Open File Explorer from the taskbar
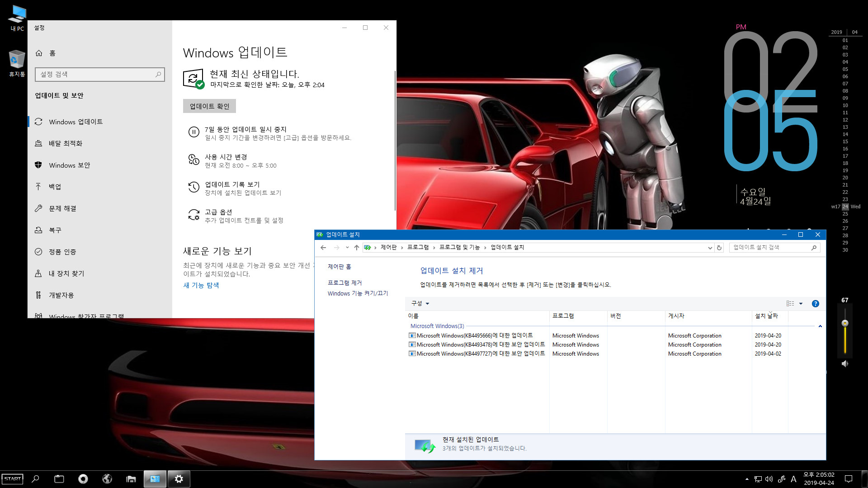868x488 pixels. (x=131, y=479)
